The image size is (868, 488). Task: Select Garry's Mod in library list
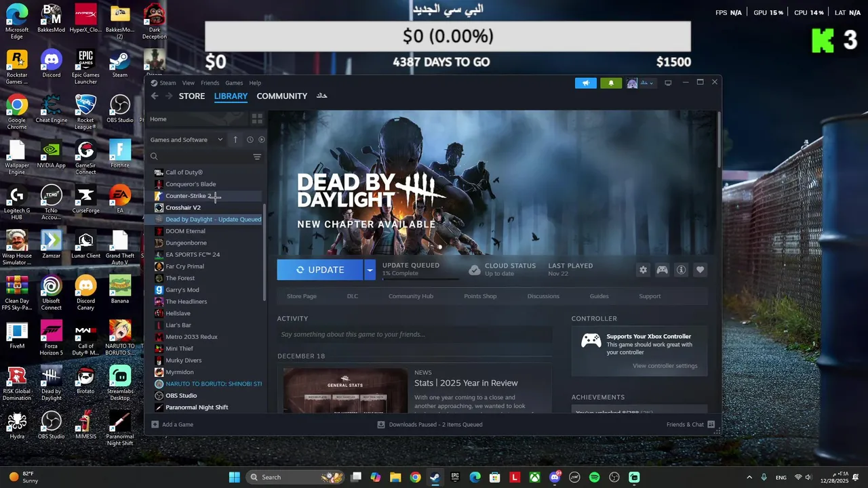click(x=203, y=290)
